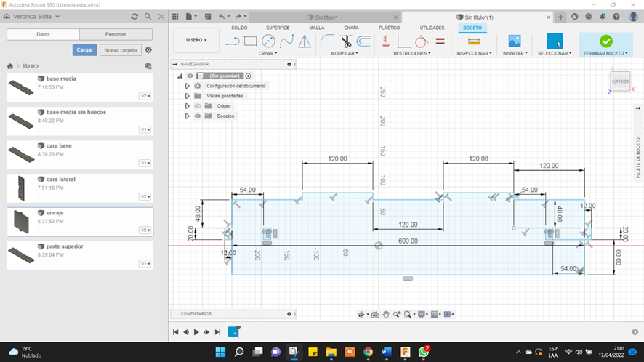Refresh the data panel
Image resolution: width=644 pixels, height=362 pixels.
[x=134, y=17]
